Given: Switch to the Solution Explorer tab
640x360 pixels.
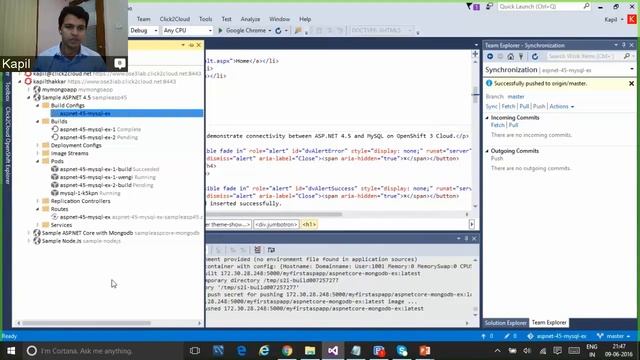Looking at the screenshot, I should pos(506,323).
